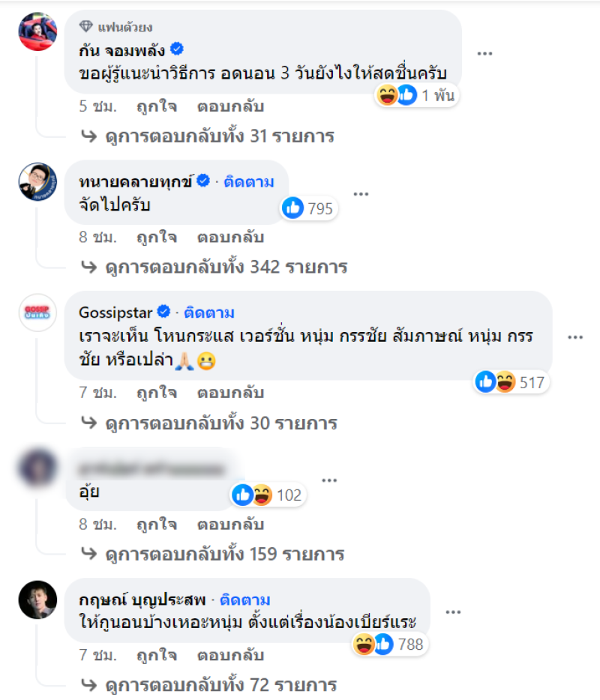The image size is (600, 700).
Task: View reactions on กฤษณ์ บุญประสพ comment (788)
Action: click(388, 644)
